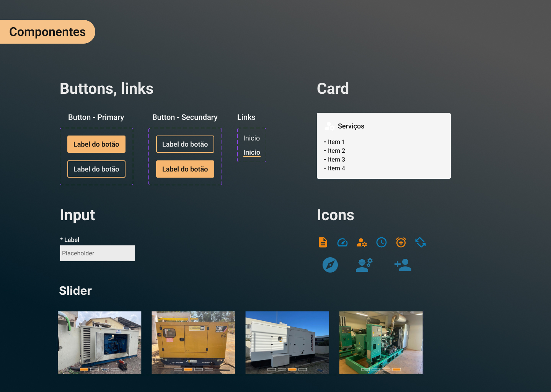Open the green indoor generator slide image
Image resolution: width=551 pixels, height=392 pixels.
pyautogui.click(x=381, y=343)
